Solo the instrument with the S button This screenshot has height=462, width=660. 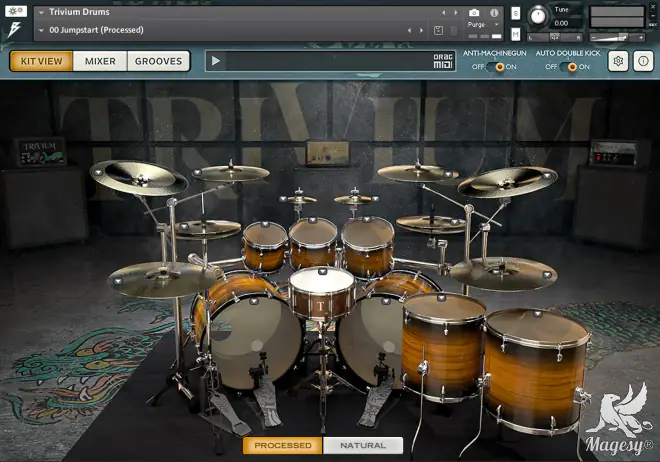click(x=515, y=13)
